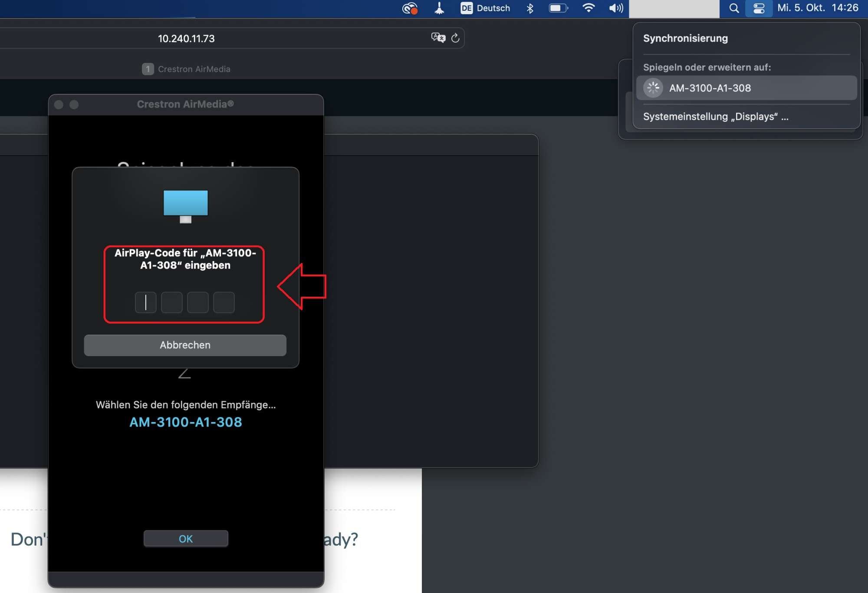Open the Wi-Fi menu
The width and height of the screenshot is (868, 593).
click(x=589, y=8)
